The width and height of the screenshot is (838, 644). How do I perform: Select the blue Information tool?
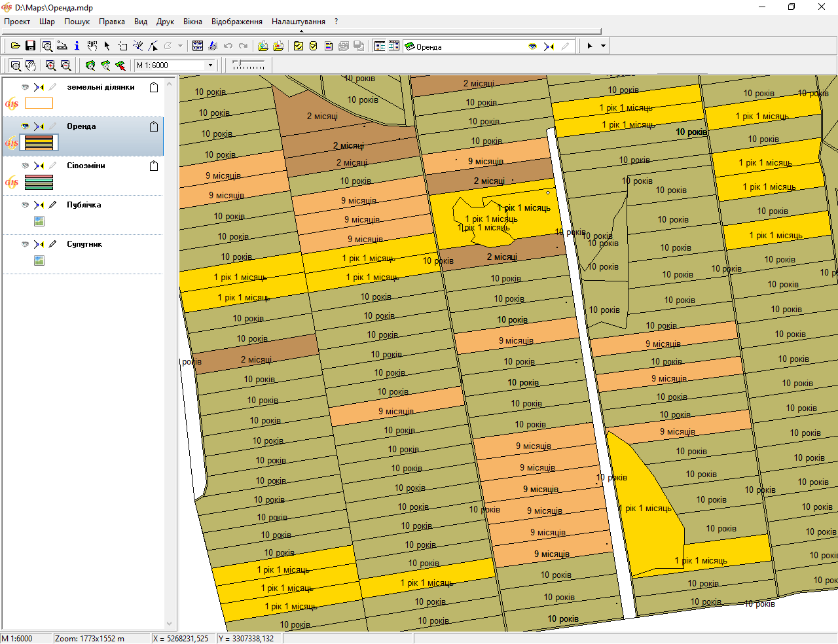tap(77, 46)
